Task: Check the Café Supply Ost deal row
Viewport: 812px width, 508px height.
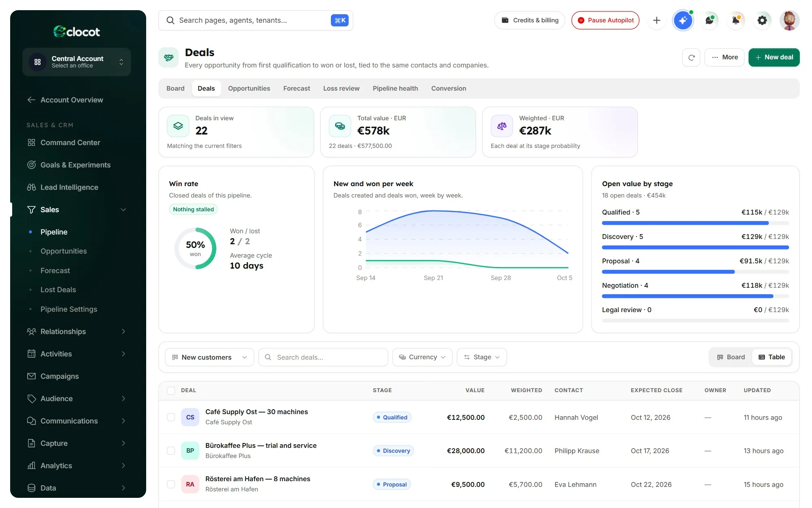Action: click(x=171, y=417)
